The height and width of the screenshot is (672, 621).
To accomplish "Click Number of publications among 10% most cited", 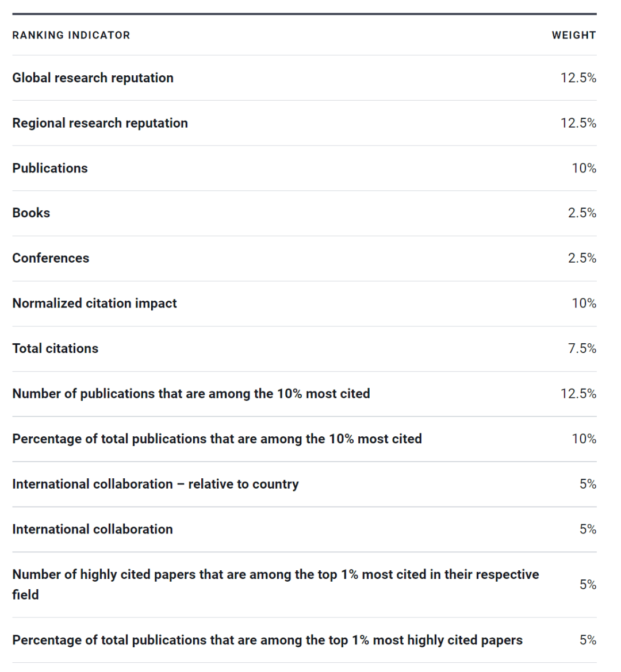I will tap(191, 394).
